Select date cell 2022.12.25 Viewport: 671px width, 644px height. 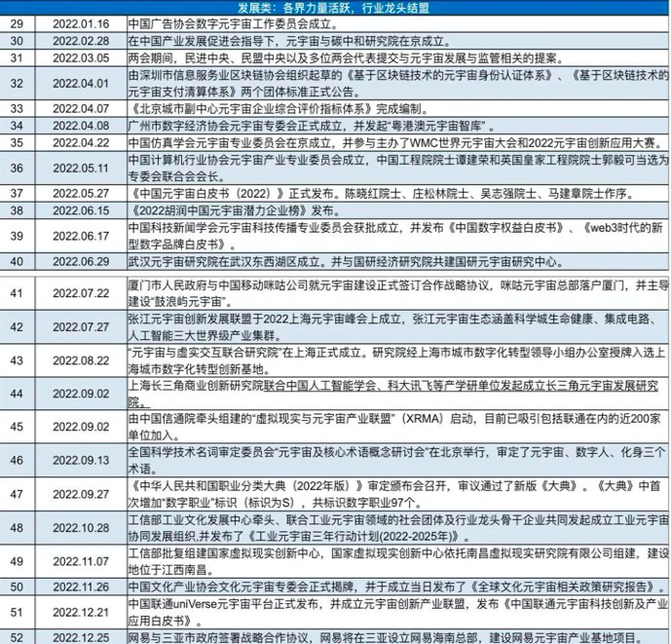(x=81, y=637)
